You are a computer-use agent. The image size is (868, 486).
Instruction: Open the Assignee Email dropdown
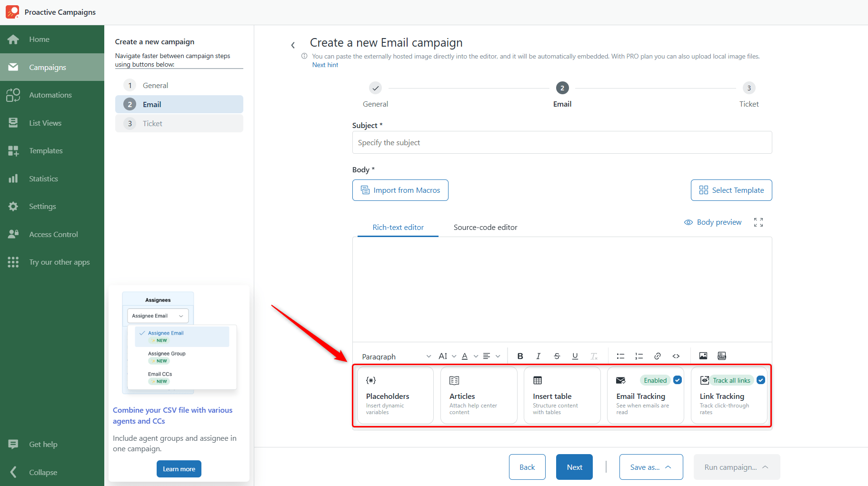coord(158,316)
